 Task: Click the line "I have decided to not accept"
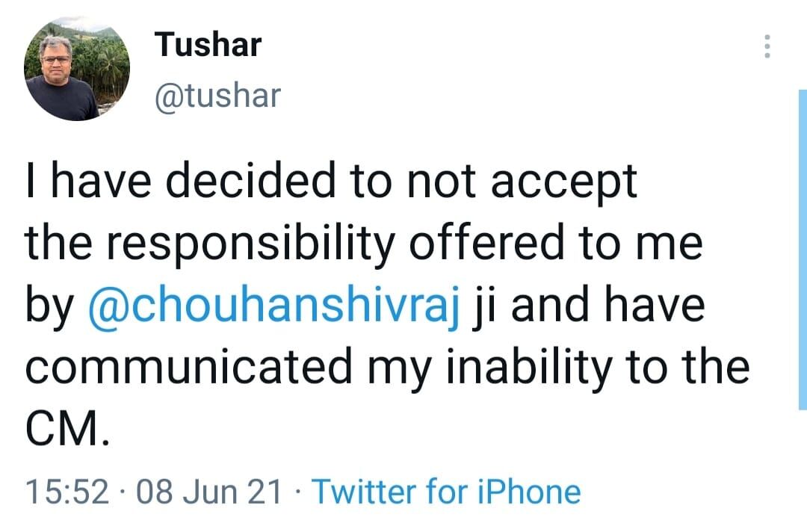pos(332,182)
